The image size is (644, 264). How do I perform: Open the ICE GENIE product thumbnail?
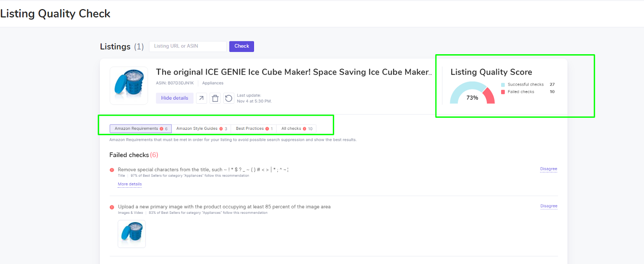pyautogui.click(x=129, y=86)
